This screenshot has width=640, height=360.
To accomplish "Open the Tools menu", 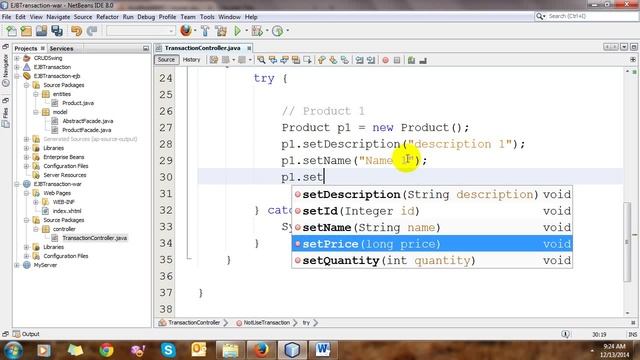I will pyautogui.click(x=207, y=17).
